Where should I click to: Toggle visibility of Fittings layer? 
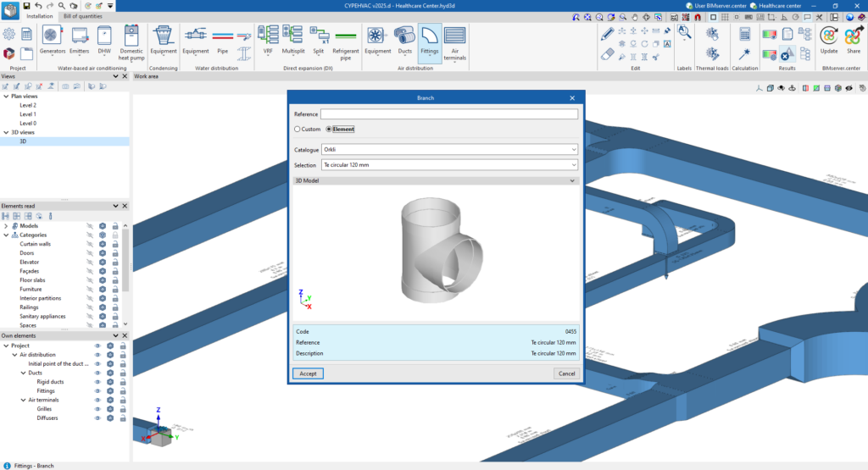97,391
